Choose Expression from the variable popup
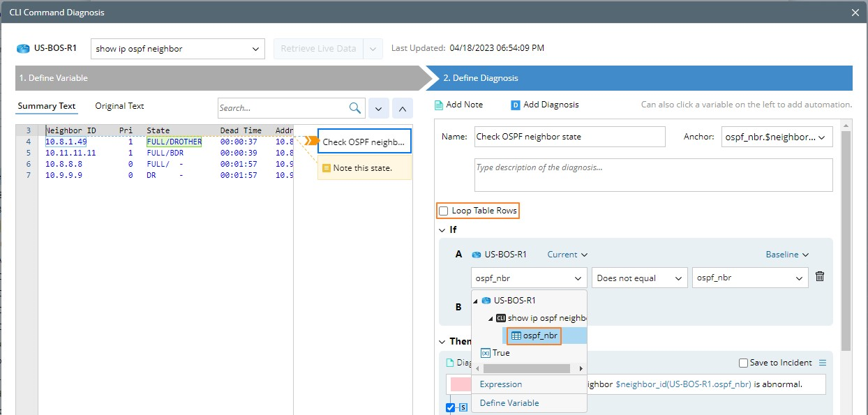The width and height of the screenshot is (868, 415). point(500,384)
